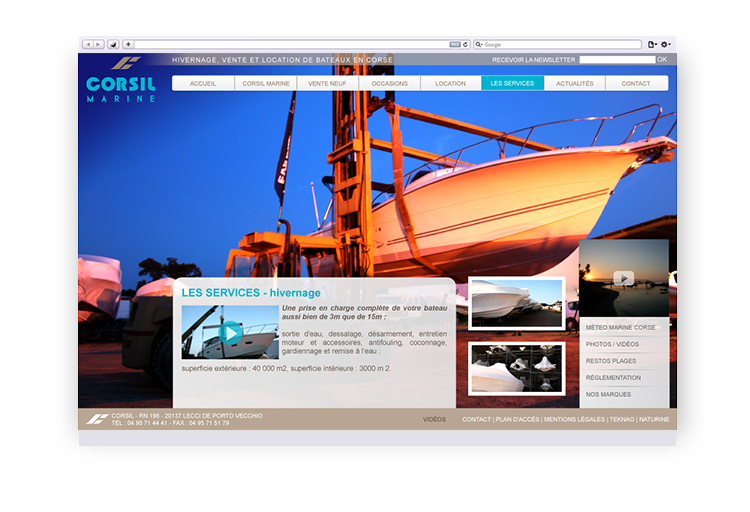750x512 pixels.
Task: Click the reload icon in address bar
Action: point(466,44)
